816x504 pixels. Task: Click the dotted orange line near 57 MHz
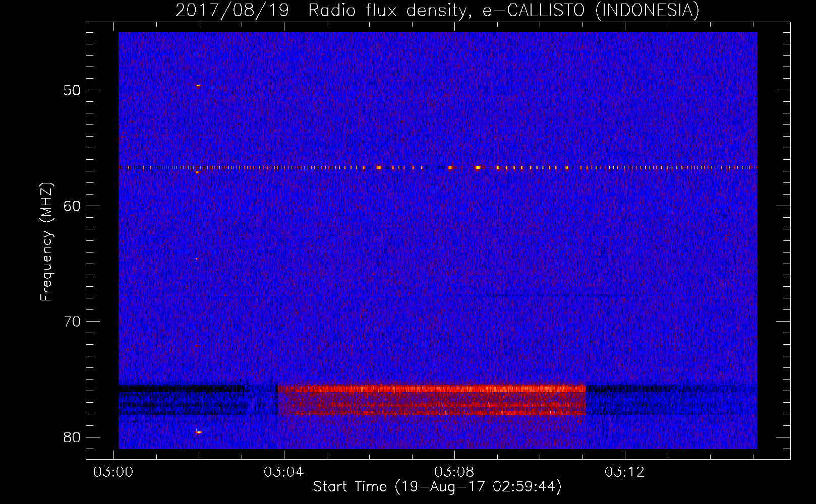click(x=438, y=167)
